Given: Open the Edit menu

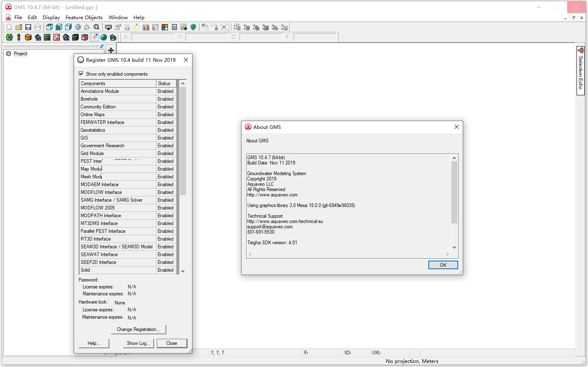Looking at the screenshot, I should point(32,17).
